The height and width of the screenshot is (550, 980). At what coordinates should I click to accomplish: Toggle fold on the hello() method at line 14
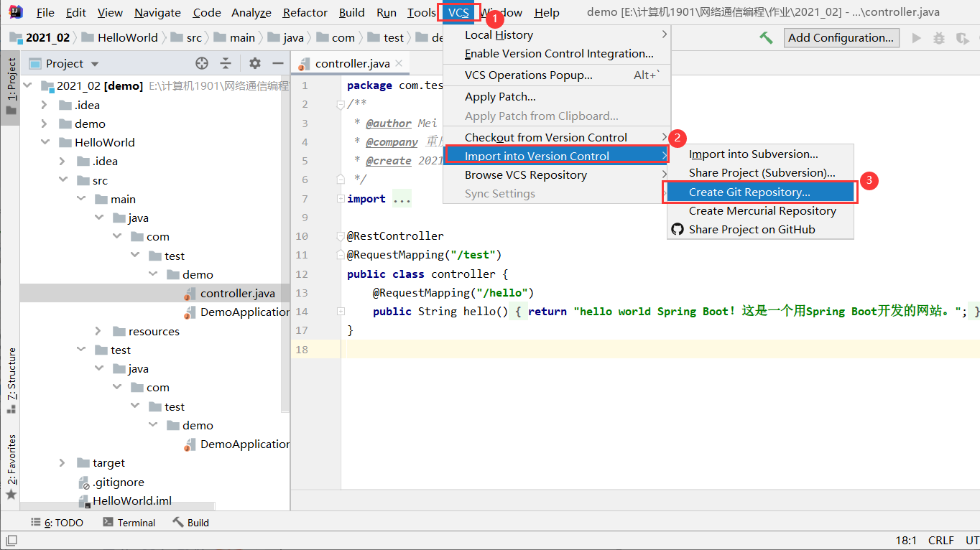pos(341,312)
